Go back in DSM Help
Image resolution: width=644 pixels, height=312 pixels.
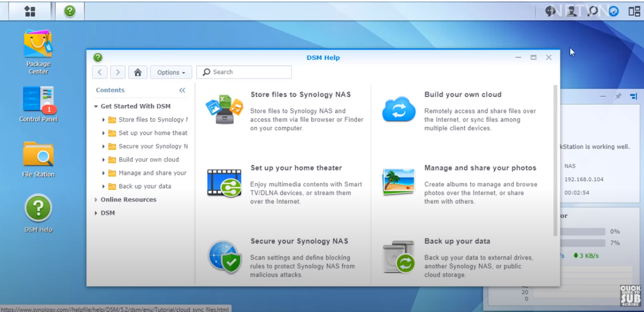(x=100, y=72)
